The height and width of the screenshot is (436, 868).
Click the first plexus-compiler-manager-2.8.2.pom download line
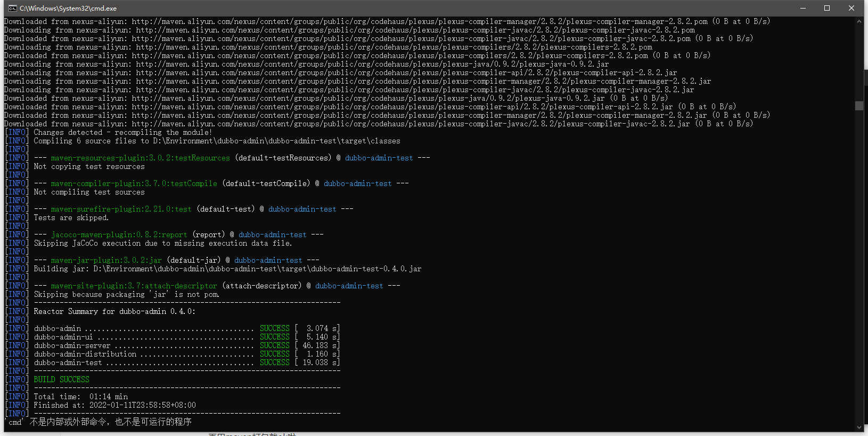coord(387,21)
